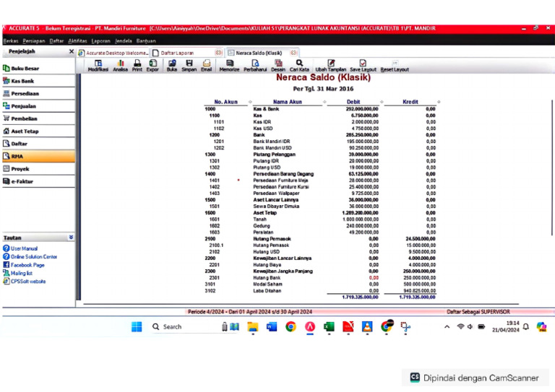
Task: Click the Print toolbar icon
Action: (137, 66)
